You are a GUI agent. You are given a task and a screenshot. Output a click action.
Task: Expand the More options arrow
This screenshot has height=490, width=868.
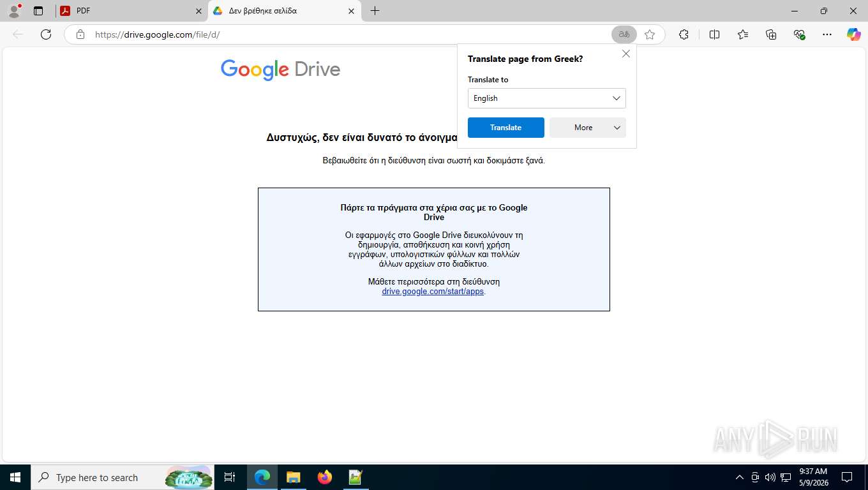click(617, 128)
